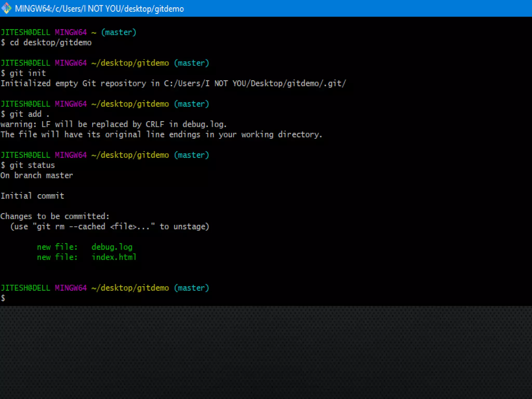532x399 pixels.
Task: Click the 'cd desktop/gitdemo' command line
Action: click(x=50, y=43)
